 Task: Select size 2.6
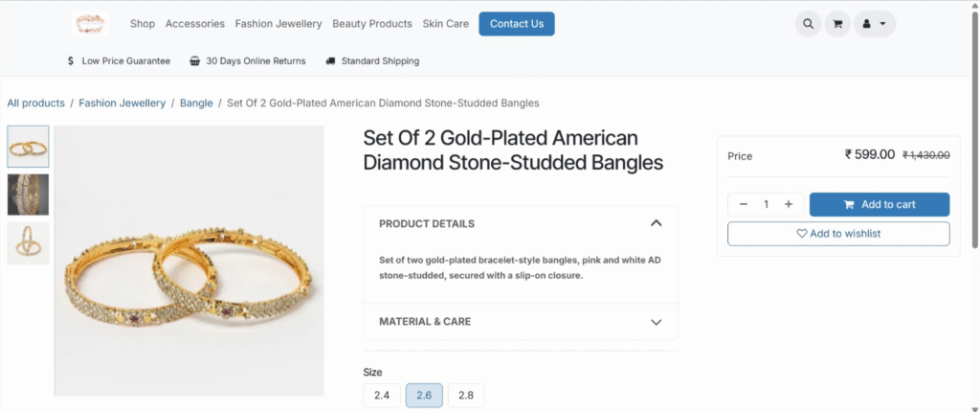(424, 395)
